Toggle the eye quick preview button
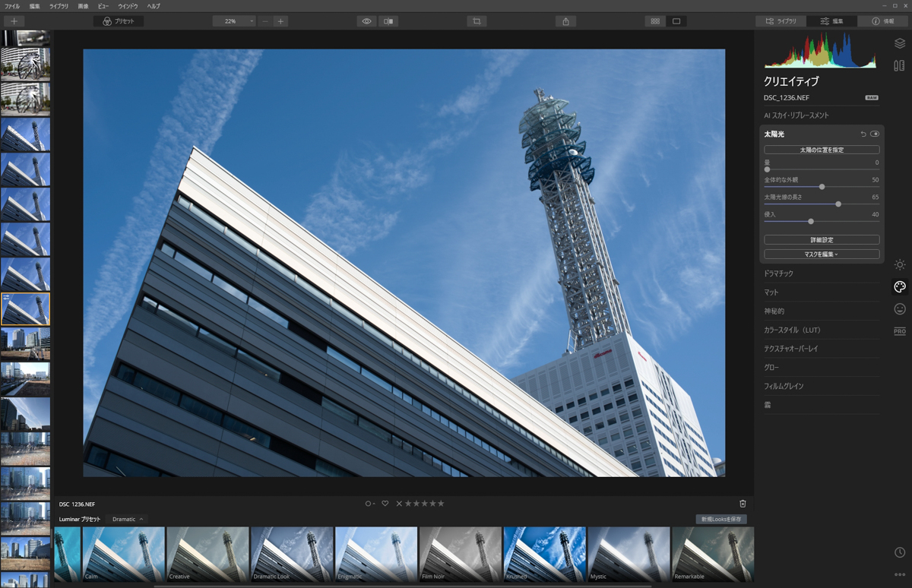The image size is (912, 588). pyautogui.click(x=366, y=21)
